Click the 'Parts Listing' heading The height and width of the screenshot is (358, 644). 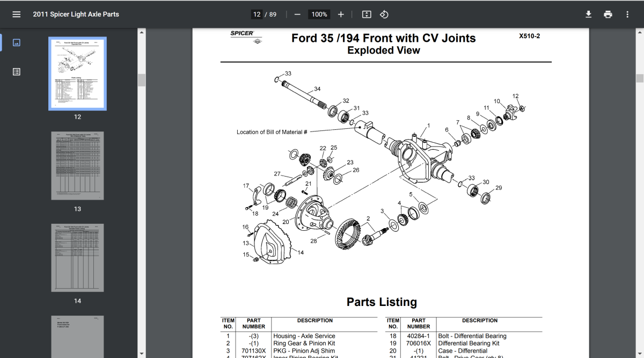382,302
